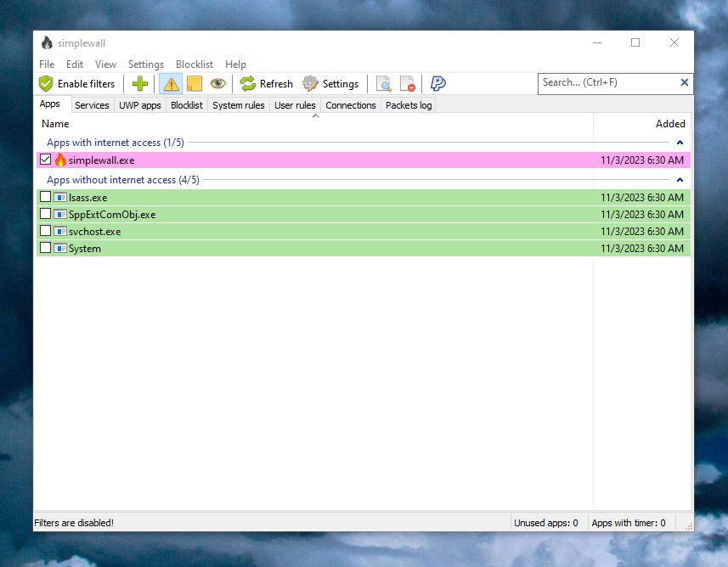Open the Settings menu

pos(146,65)
